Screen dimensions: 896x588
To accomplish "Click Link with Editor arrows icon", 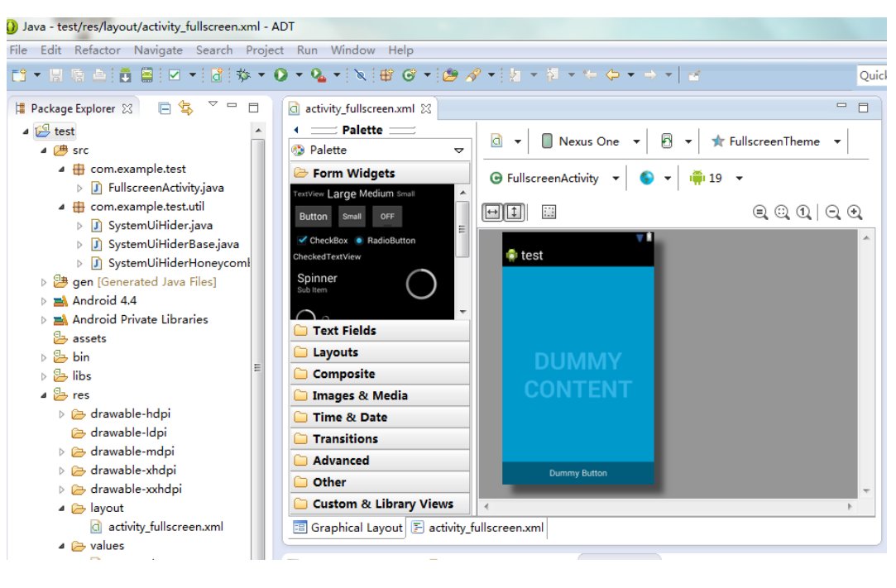I will pyautogui.click(x=185, y=108).
